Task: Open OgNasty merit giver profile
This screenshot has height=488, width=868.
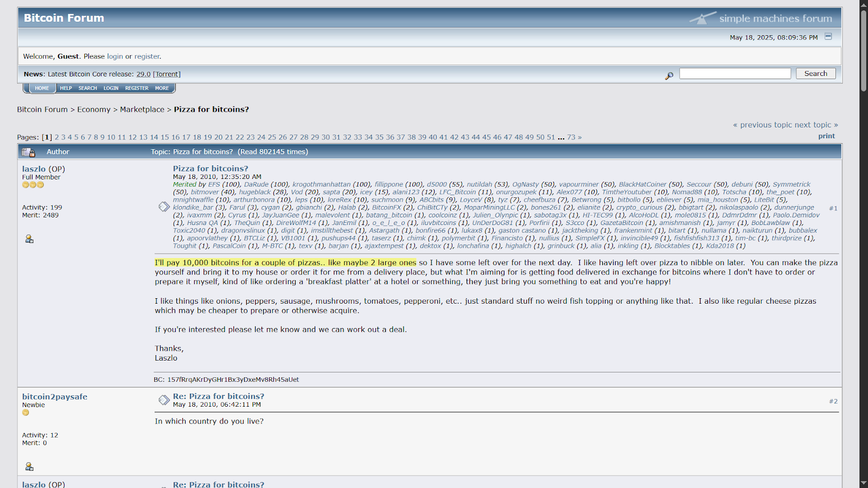Action: tap(526, 184)
